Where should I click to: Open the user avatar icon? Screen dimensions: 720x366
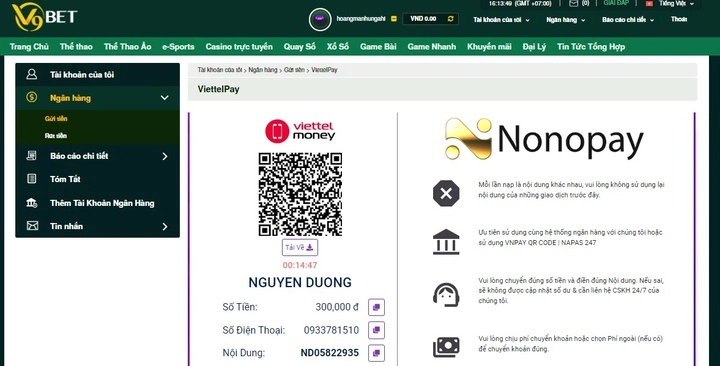coord(320,19)
